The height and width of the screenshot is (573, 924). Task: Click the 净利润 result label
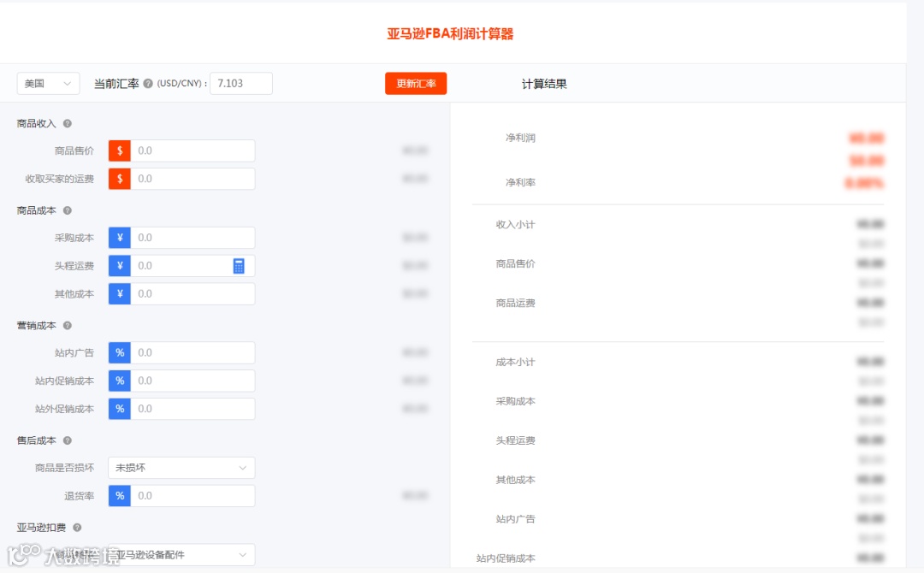pyautogui.click(x=520, y=138)
